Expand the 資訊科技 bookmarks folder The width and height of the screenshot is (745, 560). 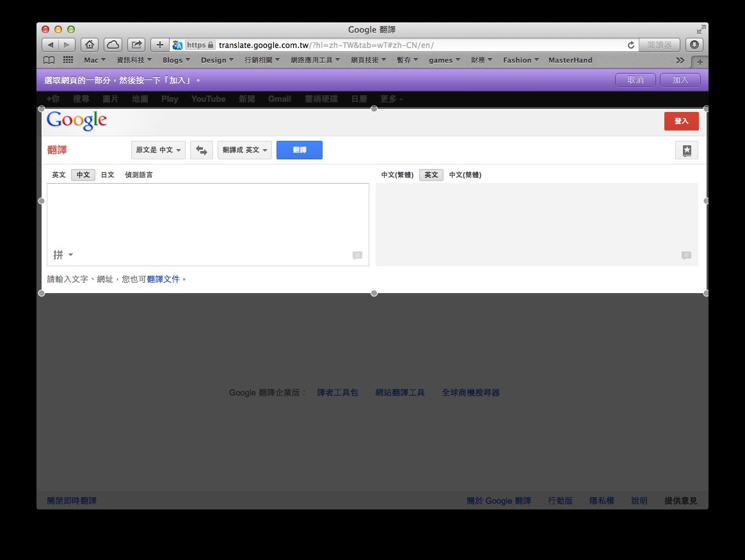[134, 60]
